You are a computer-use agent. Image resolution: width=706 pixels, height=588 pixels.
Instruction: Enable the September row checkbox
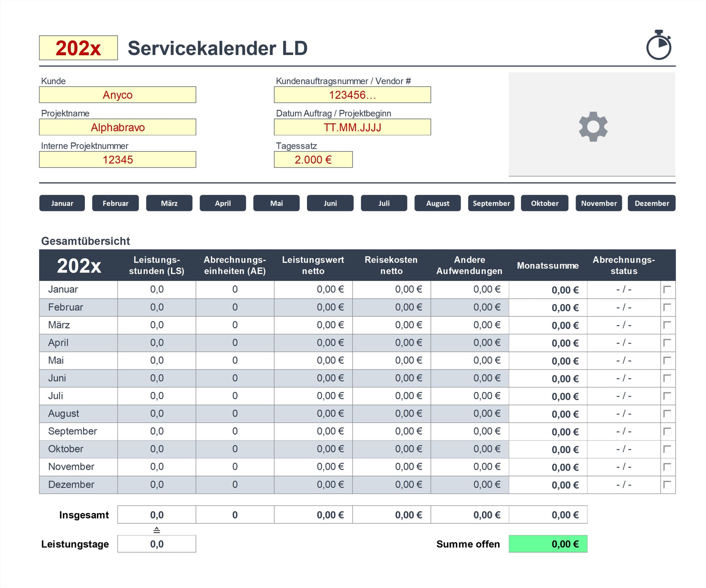(x=667, y=431)
